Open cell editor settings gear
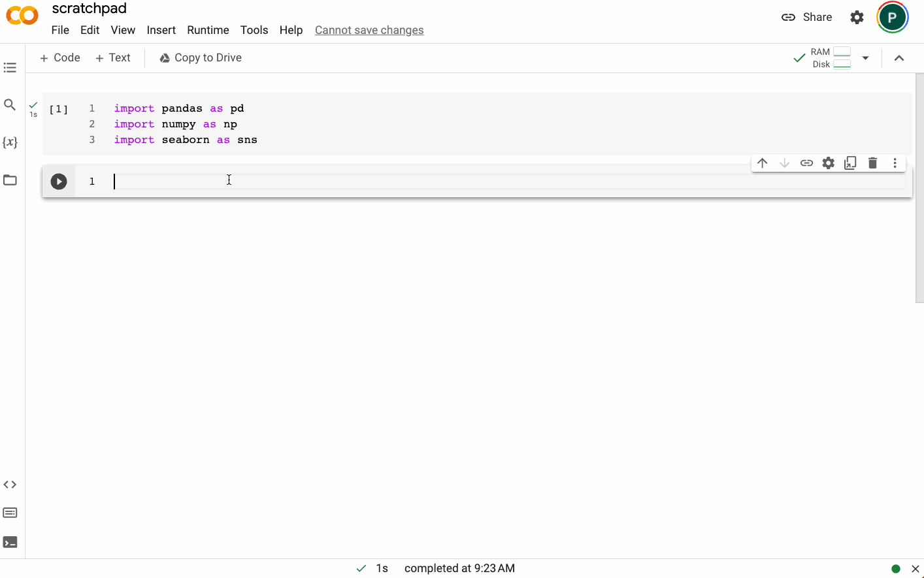 coord(829,163)
